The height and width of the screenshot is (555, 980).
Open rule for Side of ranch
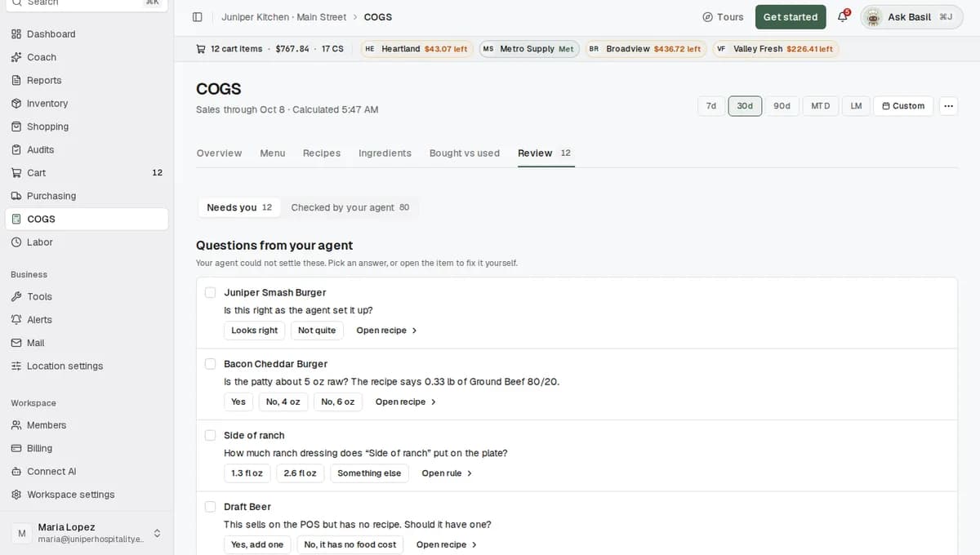(x=447, y=473)
